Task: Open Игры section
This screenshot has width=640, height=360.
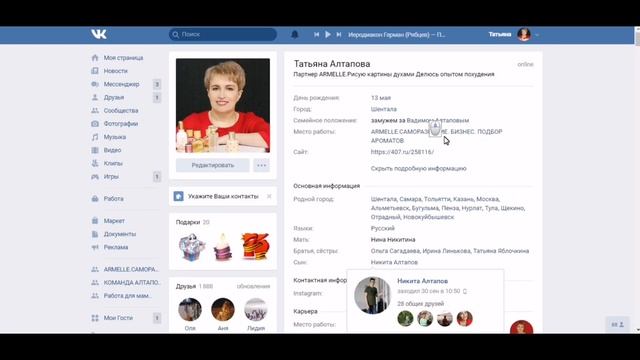Action: tap(111, 177)
